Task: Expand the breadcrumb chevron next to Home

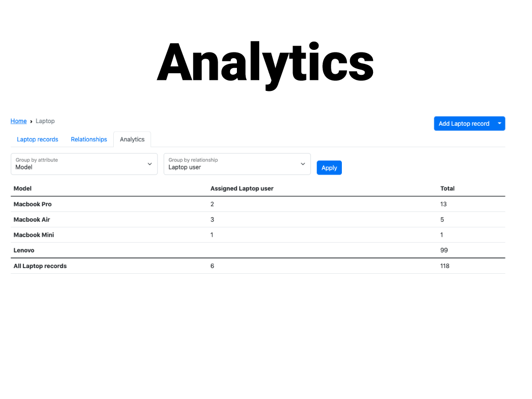Action: tap(30, 121)
